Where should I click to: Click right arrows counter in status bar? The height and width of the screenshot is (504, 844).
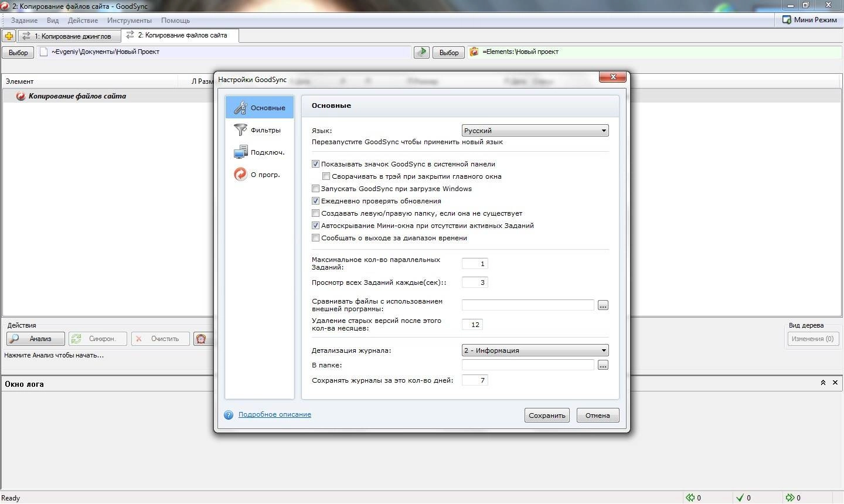pyautogui.click(x=793, y=498)
